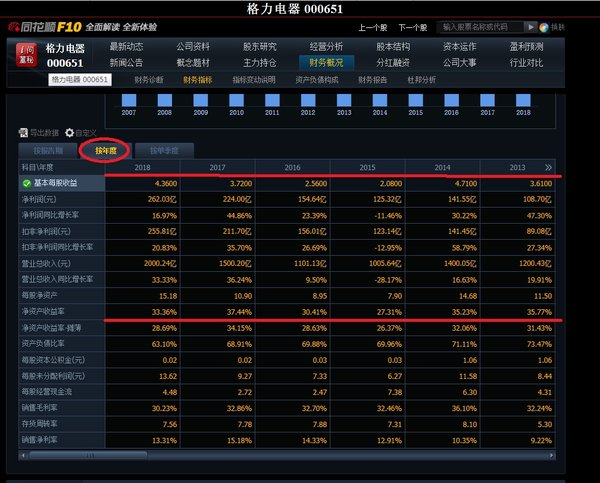Click the 导出数据 export icon
The width and height of the screenshot is (600, 483).
tap(23, 132)
